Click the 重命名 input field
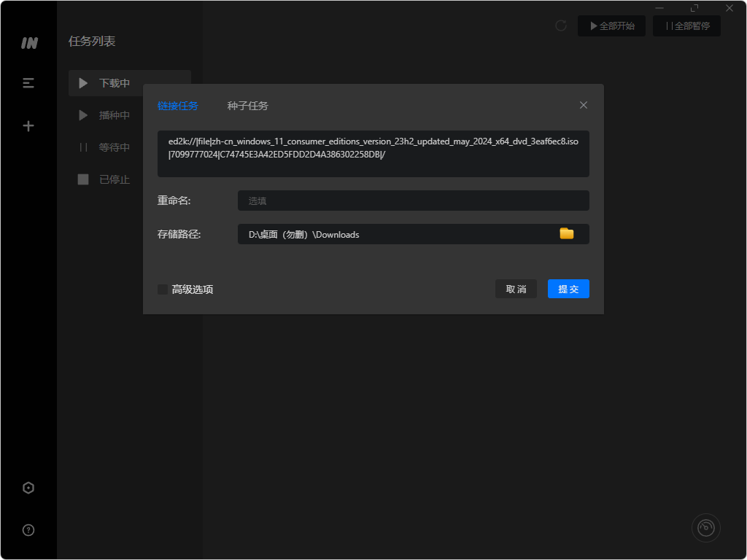The width and height of the screenshot is (747, 560). pyautogui.click(x=413, y=201)
